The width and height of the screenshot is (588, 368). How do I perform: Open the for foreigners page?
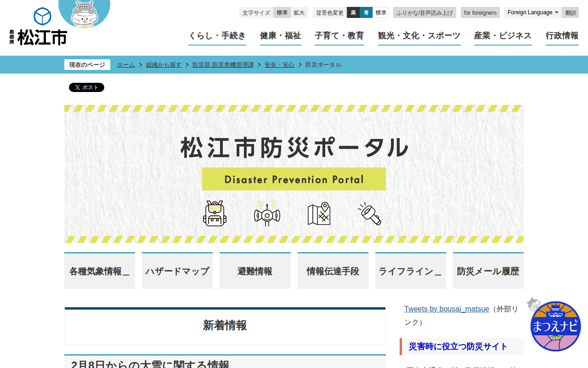click(x=480, y=12)
